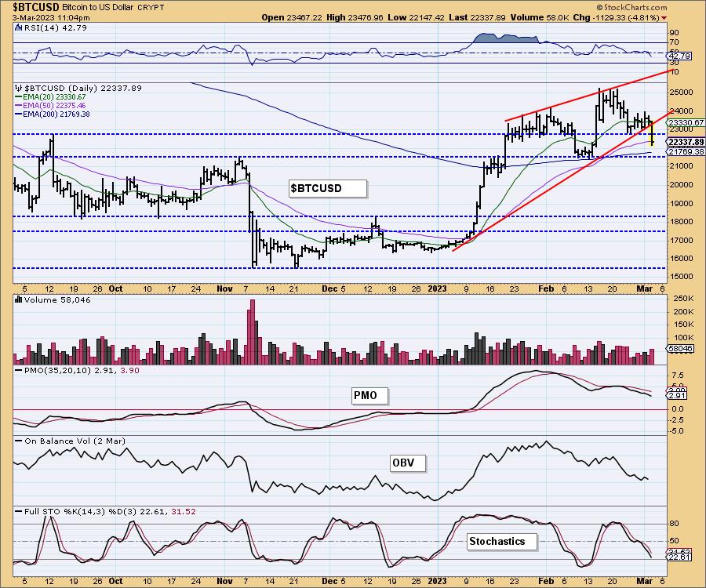Click the RSI indicator icon beside RSI(14)
706x588 pixels.
(x=19, y=28)
